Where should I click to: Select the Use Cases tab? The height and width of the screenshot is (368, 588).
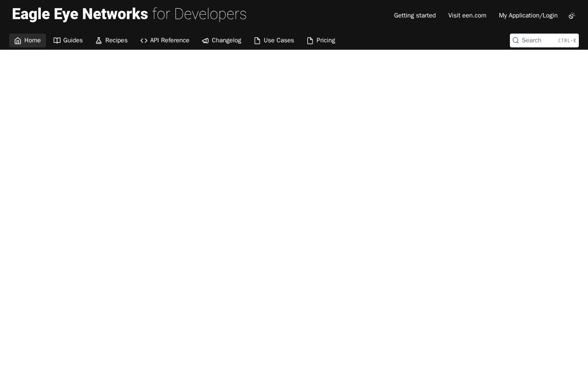pos(274,40)
